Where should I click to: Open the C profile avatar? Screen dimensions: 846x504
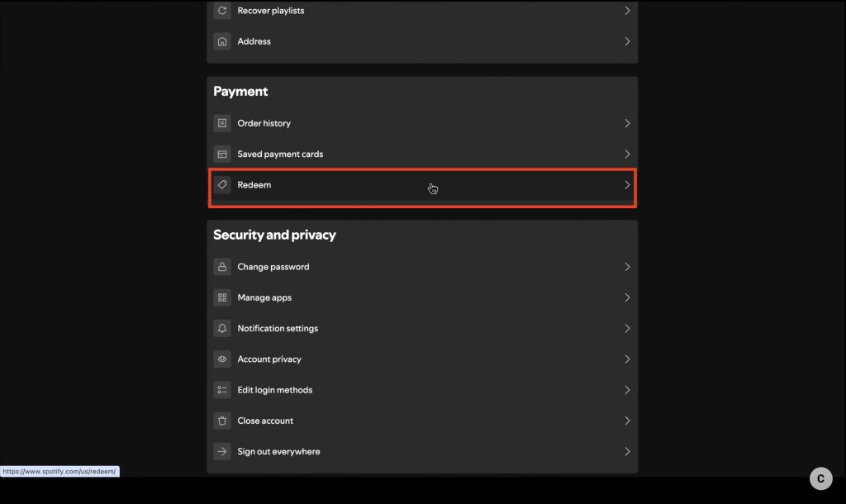(x=820, y=478)
